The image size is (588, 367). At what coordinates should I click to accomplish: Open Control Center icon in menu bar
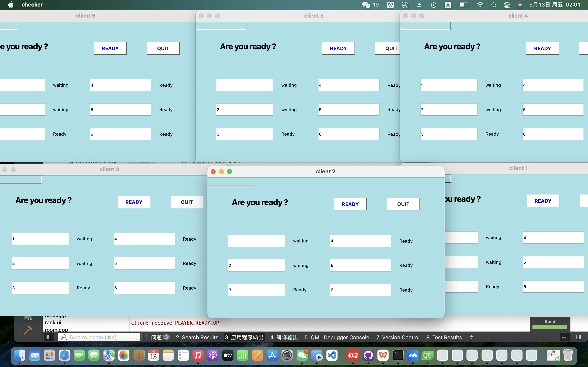507,5
